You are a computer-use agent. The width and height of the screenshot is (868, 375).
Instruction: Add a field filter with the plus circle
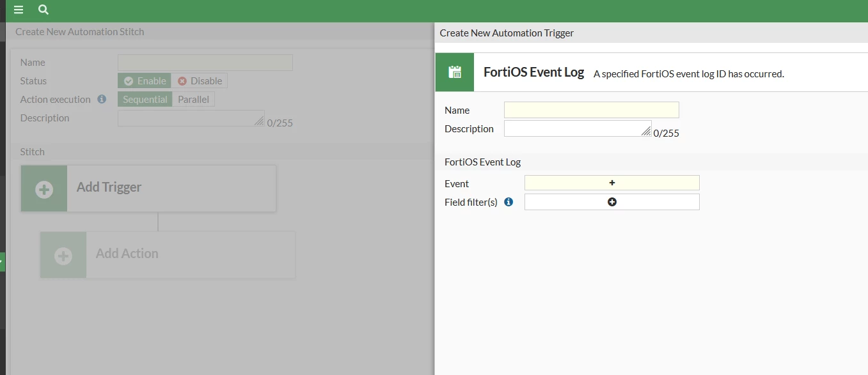click(x=612, y=202)
